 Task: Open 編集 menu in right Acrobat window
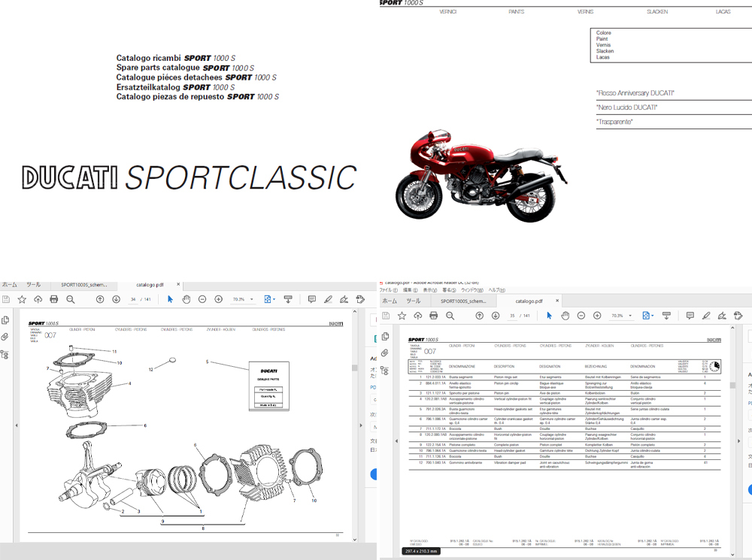(x=410, y=290)
